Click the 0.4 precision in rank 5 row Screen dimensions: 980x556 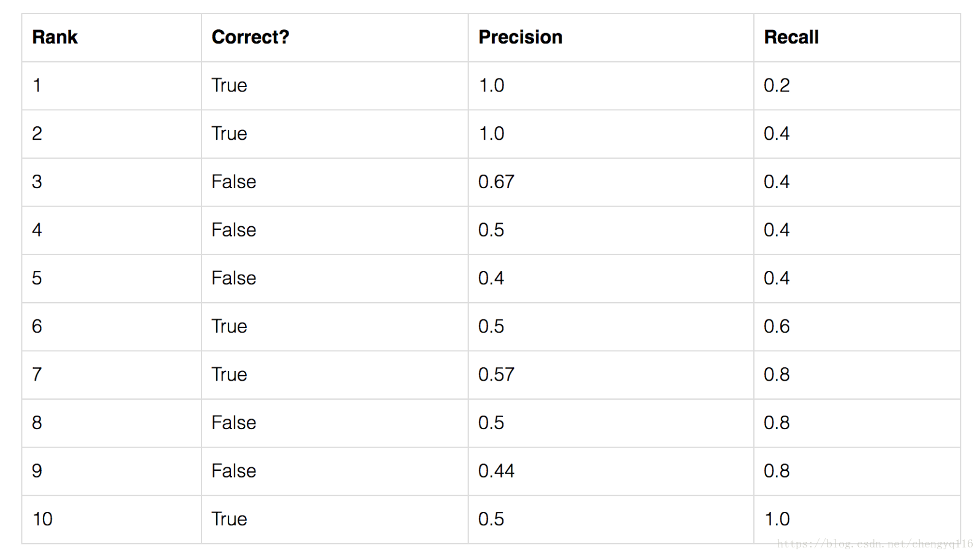[x=491, y=278]
